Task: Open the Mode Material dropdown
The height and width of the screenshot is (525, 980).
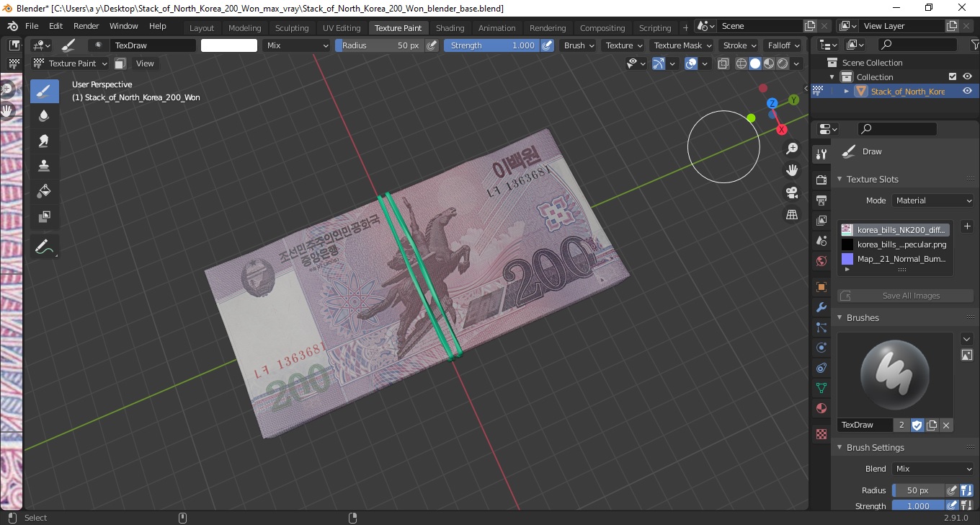Action: pyautogui.click(x=933, y=200)
